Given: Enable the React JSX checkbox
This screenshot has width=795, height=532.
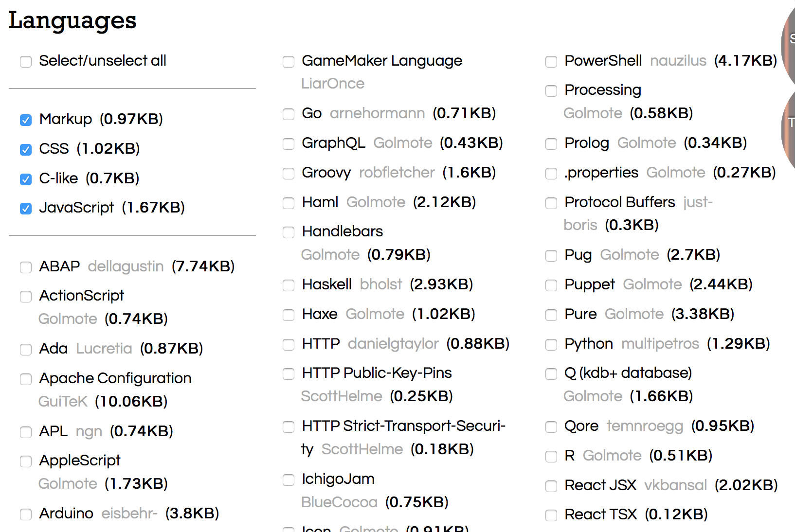Looking at the screenshot, I should pos(551,486).
